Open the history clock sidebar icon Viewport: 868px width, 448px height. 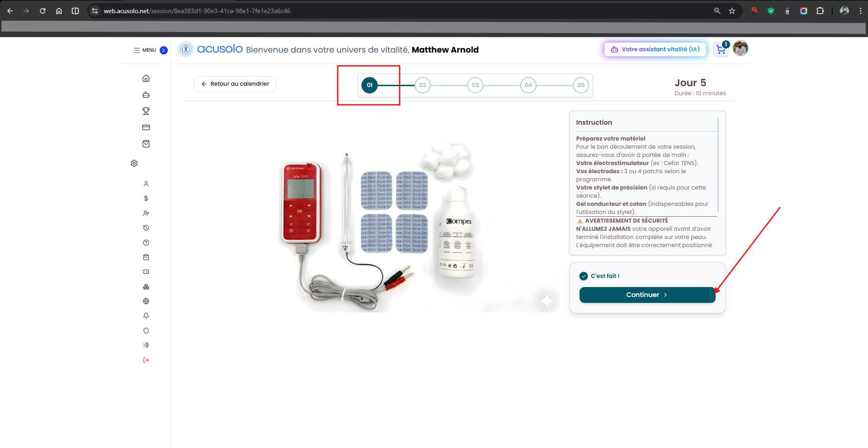pos(146,228)
